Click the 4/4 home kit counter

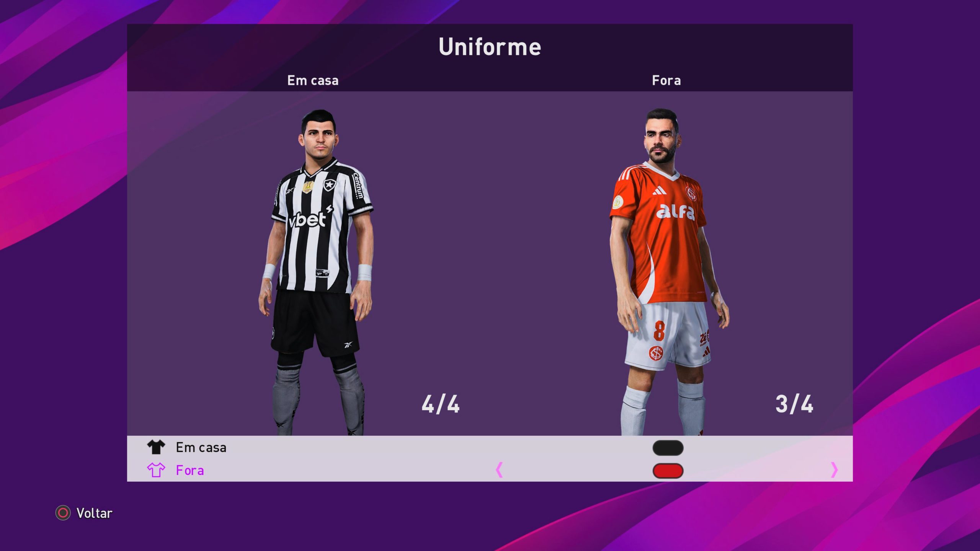(440, 404)
